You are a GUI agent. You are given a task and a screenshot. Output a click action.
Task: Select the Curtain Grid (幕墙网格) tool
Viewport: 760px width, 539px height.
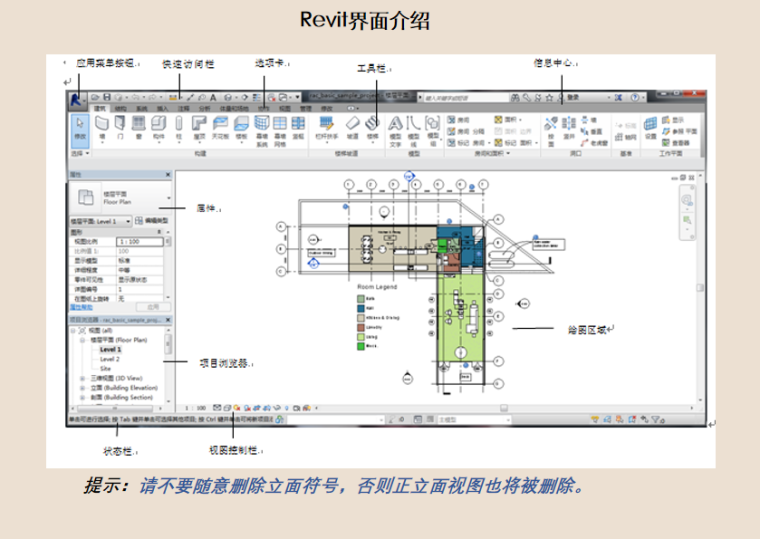point(279,128)
